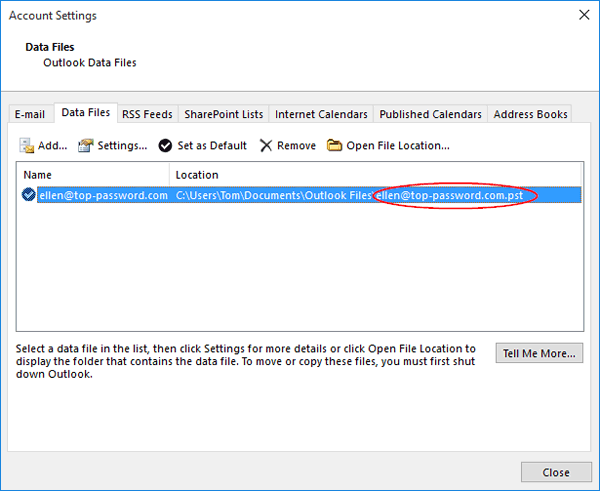Click the Remove label
The width and height of the screenshot is (600, 491).
pos(297,146)
